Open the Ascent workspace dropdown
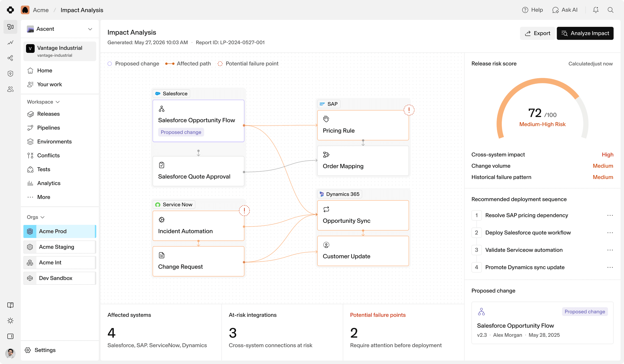The image size is (624, 364). point(60,29)
